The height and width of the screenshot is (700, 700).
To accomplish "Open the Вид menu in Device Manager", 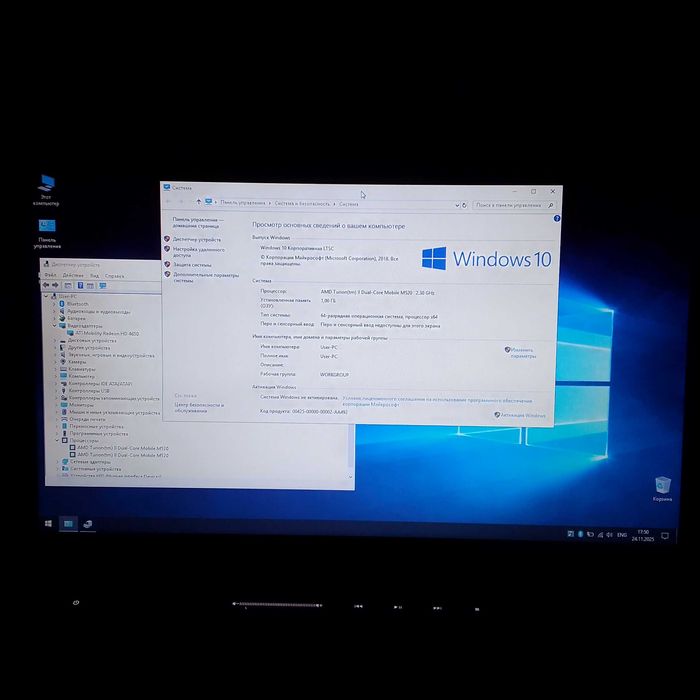I will point(95,275).
